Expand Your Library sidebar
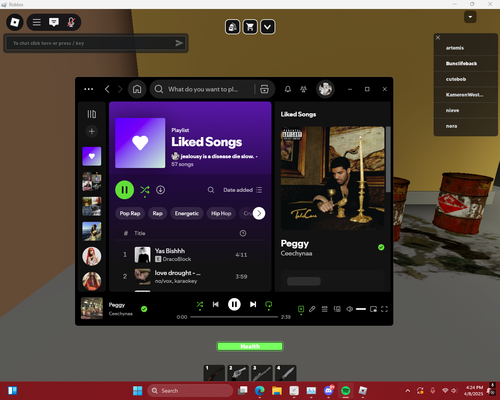The height and width of the screenshot is (400, 500). pos(92,114)
